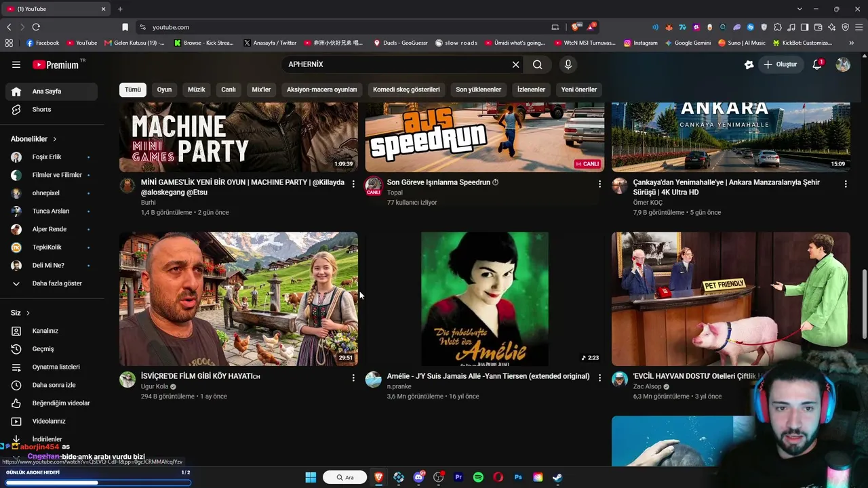
Task: Open the Windows Start menu
Action: (311, 477)
